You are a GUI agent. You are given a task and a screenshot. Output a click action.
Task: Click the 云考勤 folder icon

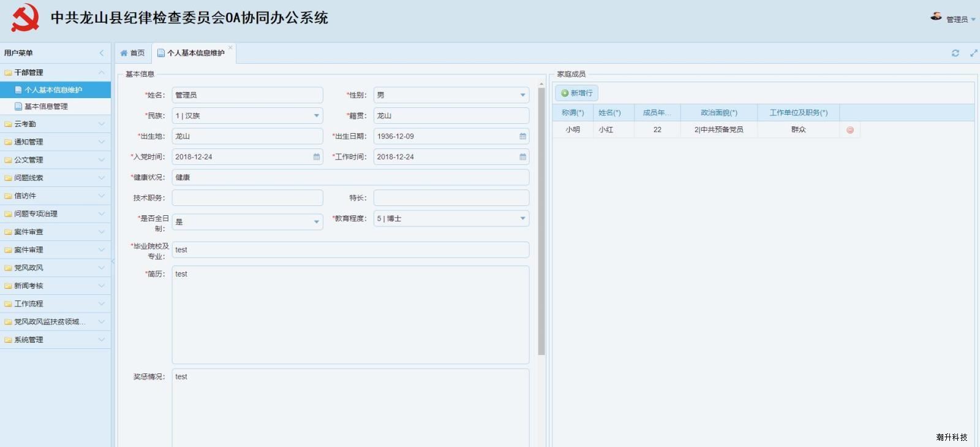(8, 124)
